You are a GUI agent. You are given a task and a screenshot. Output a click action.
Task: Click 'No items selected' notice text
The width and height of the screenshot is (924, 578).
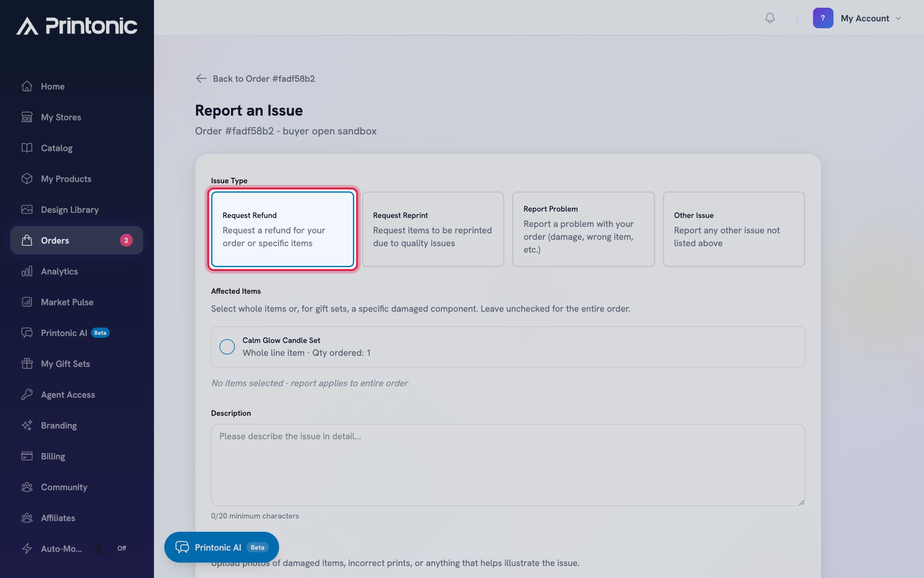309,383
